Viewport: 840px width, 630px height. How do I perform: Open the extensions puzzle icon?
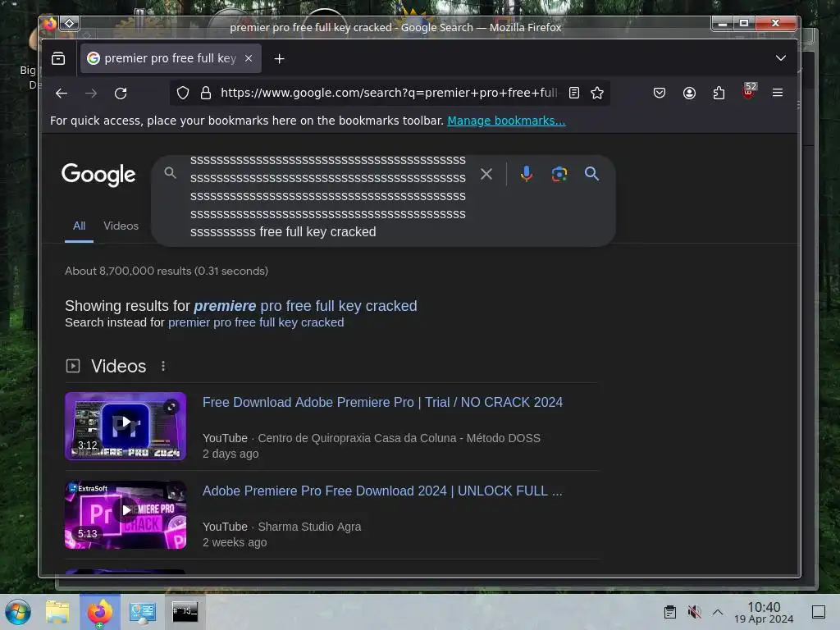click(x=719, y=94)
